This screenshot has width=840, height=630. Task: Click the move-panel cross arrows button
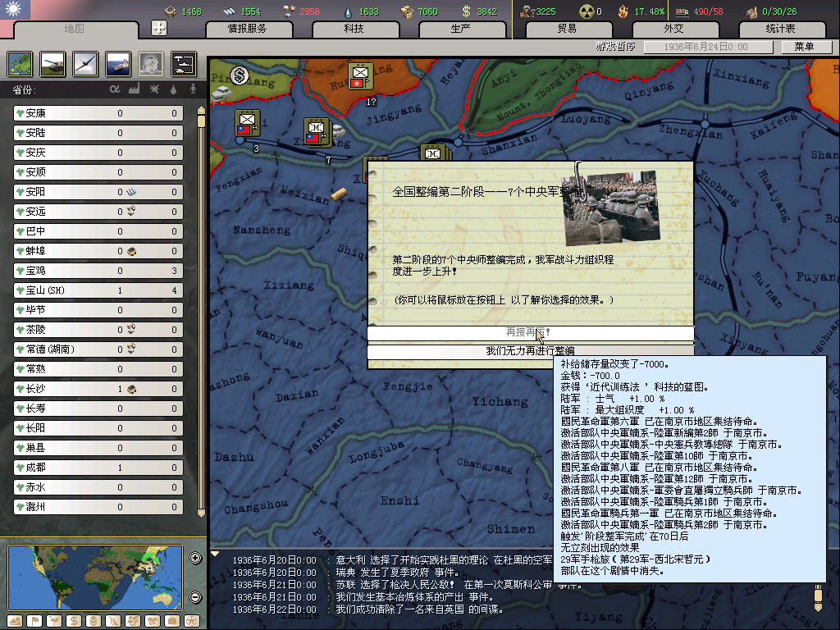(159, 28)
